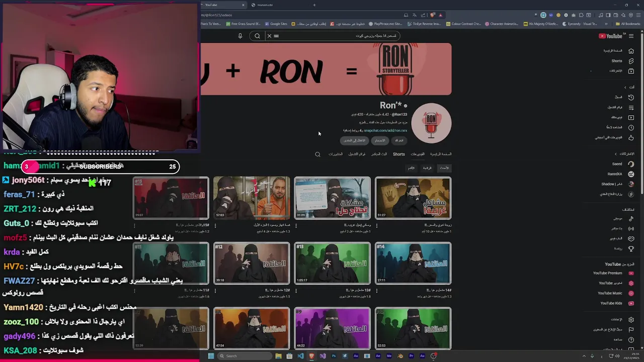Open episode #14 thumbnail, 27:11
Screen dimensions: 644x362
(413, 263)
